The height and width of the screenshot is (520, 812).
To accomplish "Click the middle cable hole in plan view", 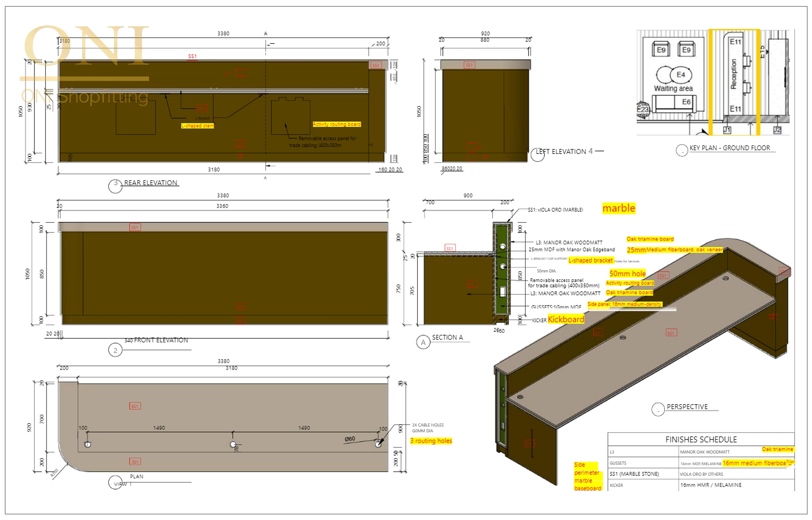I will pyautogui.click(x=233, y=444).
